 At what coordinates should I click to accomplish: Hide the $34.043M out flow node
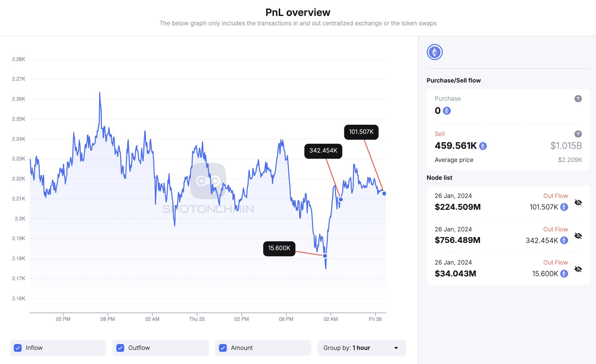tap(578, 269)
